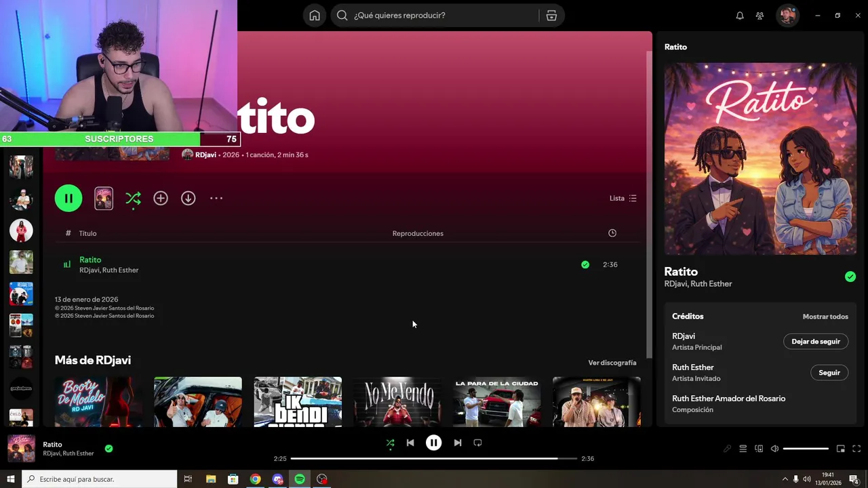
Task: Open the miniplayer
Action: [x=841, y=449]
